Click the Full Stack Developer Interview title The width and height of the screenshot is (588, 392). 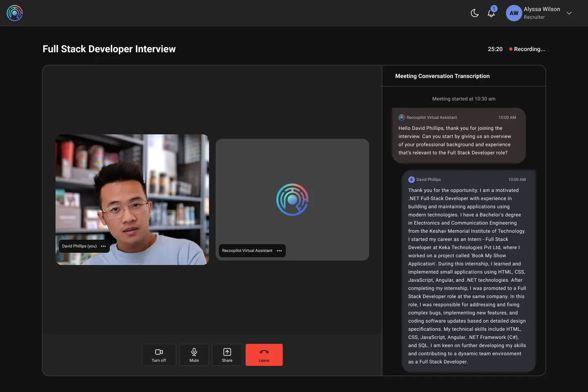tap(109, 49)
